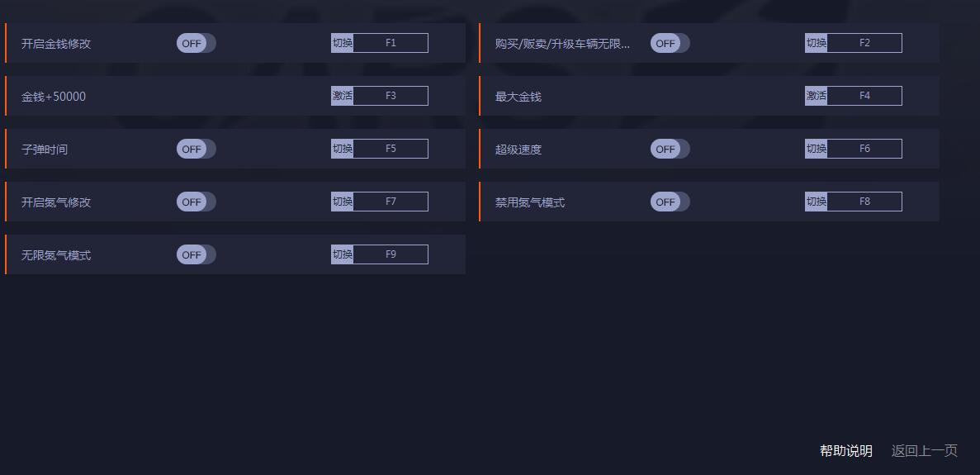980x475 pixels.
Task: Turn on 子弹时间 switch
Action: 196,149
